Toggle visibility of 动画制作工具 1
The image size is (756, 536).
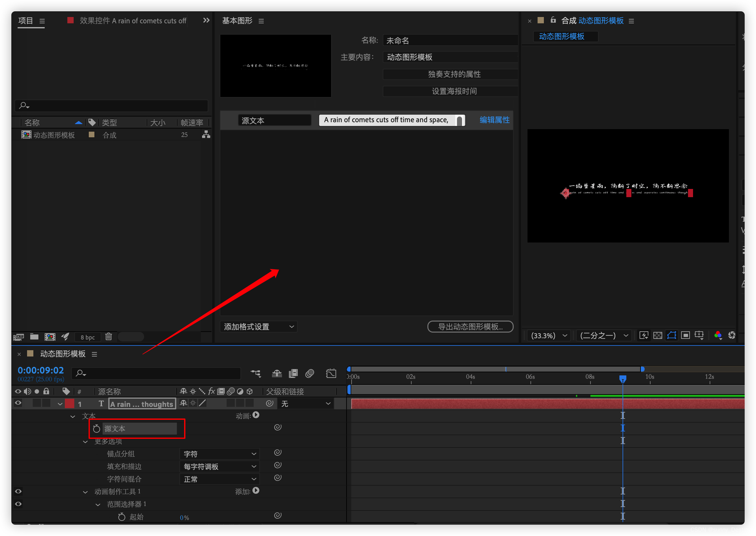[18, 492]
